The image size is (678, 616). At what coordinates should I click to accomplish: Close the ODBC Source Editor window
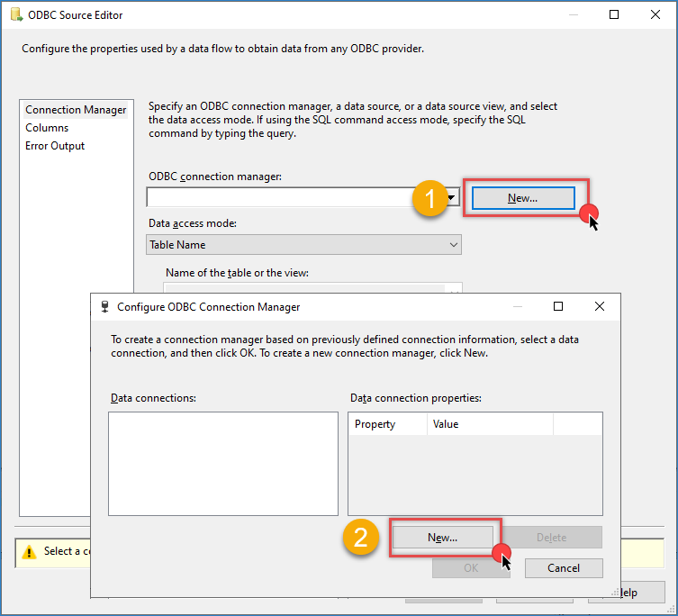pyautogui.click(x=655, y=15)
